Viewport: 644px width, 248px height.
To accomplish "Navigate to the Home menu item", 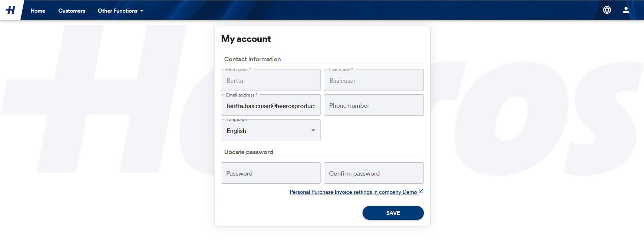I will pyautogui.click(x=38, y=11).
